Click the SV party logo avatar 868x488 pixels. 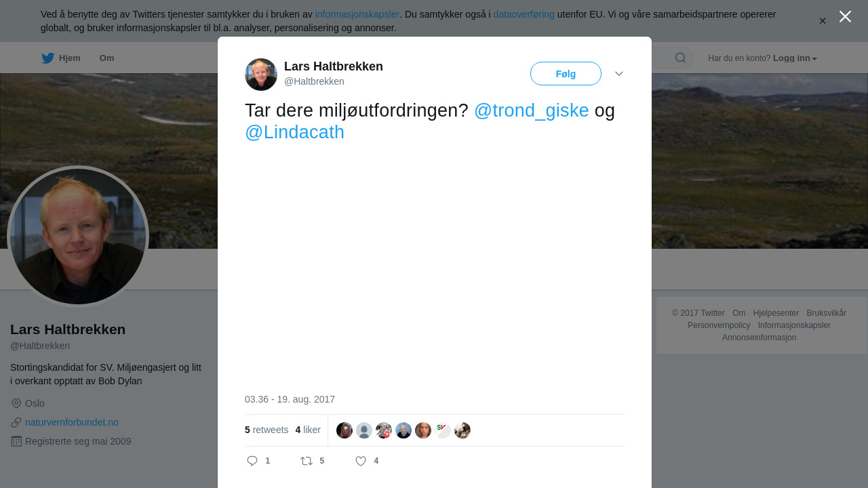(x=443, y=430)
